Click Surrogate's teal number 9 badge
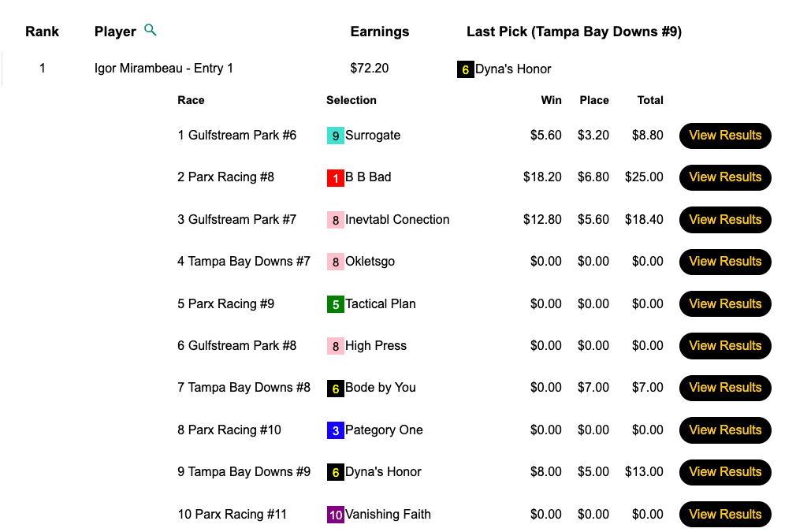Screen dimensions: 796x532 pyautogui.click(x=336, y=136)
